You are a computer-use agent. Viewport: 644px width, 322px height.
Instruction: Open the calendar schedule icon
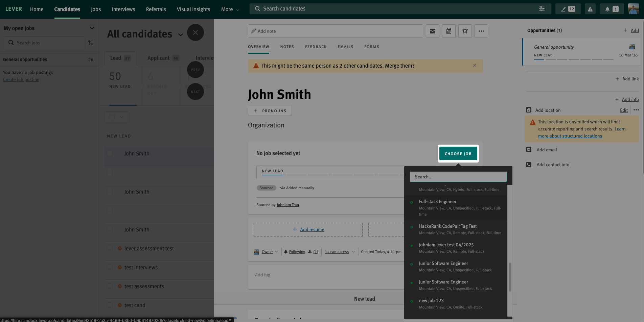[x=448, y=31]
